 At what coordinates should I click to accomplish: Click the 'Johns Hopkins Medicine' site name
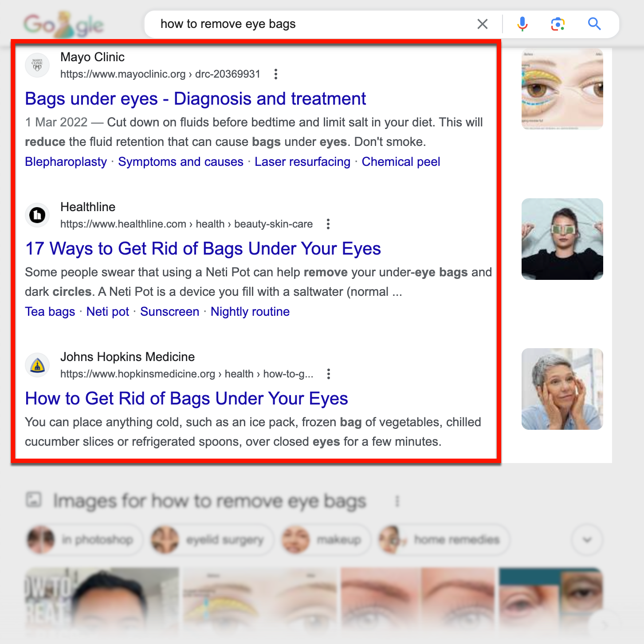(127, 357)
